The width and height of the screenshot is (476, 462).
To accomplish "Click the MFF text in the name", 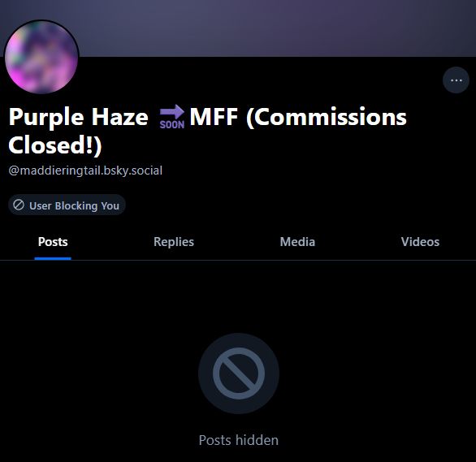I will 214,116.
